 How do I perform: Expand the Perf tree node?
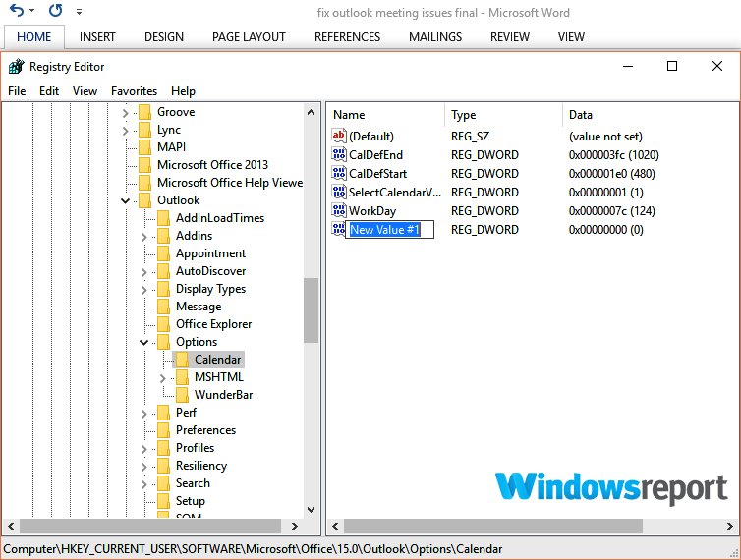[144, 414]
